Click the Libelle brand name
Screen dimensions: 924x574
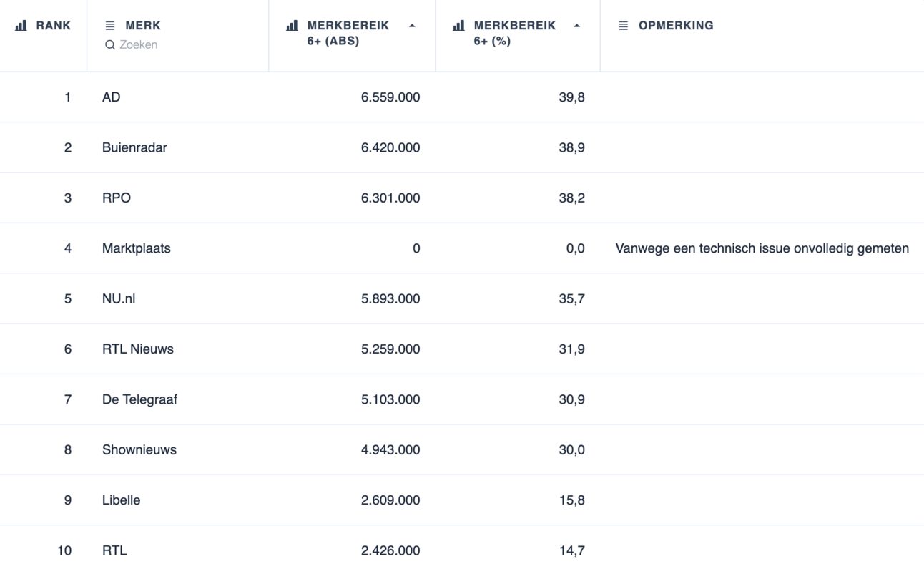[121, 500]
